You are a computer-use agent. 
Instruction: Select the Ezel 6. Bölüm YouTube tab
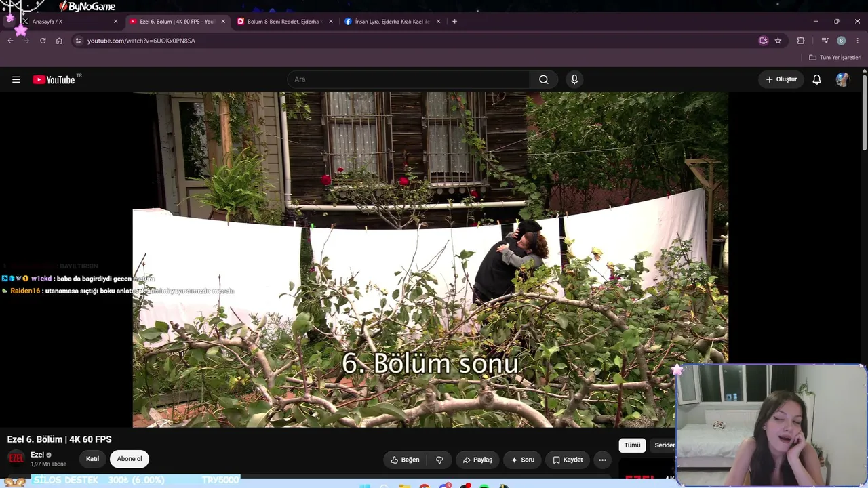178,22
